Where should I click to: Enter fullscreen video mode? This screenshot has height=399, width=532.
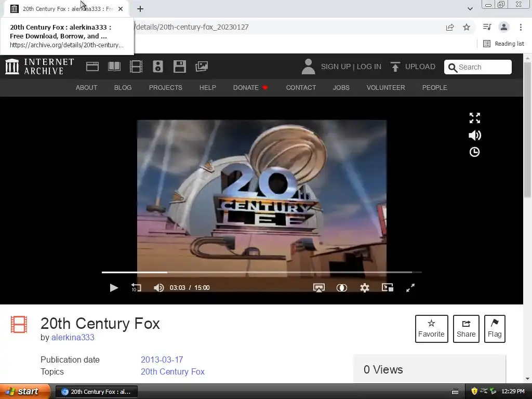point(410,288)
